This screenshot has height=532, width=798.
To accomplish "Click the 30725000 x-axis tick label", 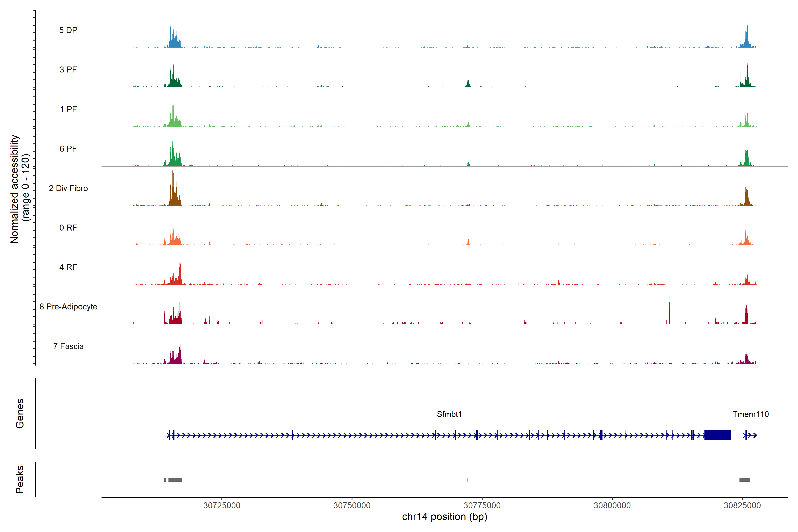I will 222,505.
